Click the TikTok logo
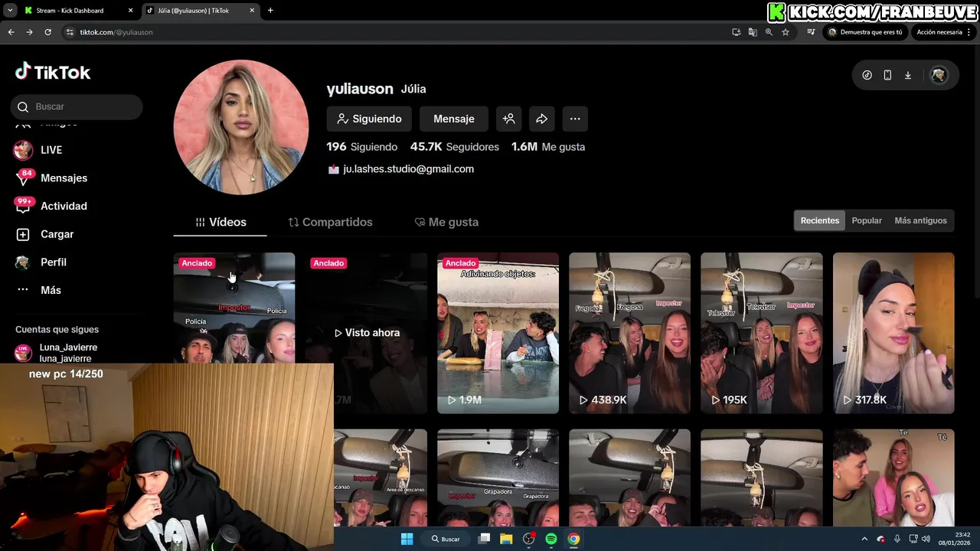This screenshot has height=551, width=980. (53, 73)
